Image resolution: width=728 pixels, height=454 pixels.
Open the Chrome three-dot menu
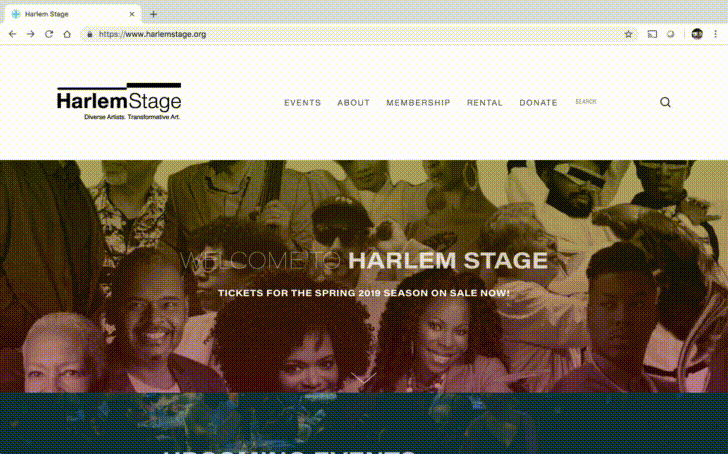(x=715, y=34)
